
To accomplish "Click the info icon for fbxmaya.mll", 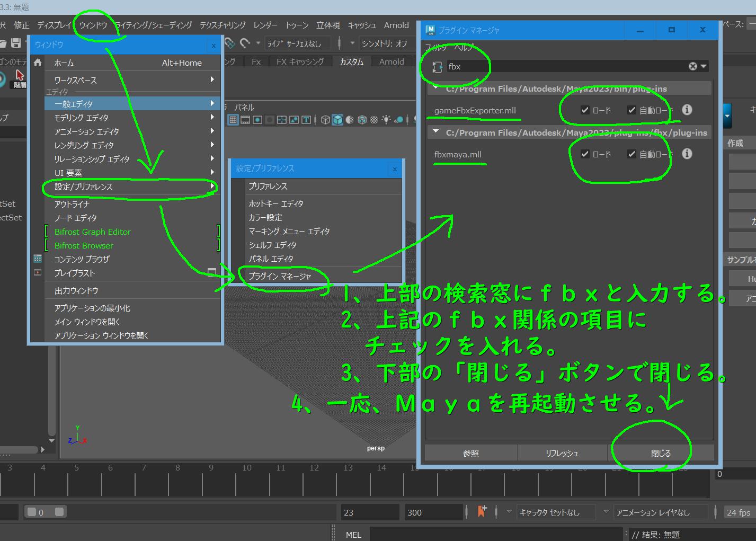I will pyautogui.click(x=687, y=154).
